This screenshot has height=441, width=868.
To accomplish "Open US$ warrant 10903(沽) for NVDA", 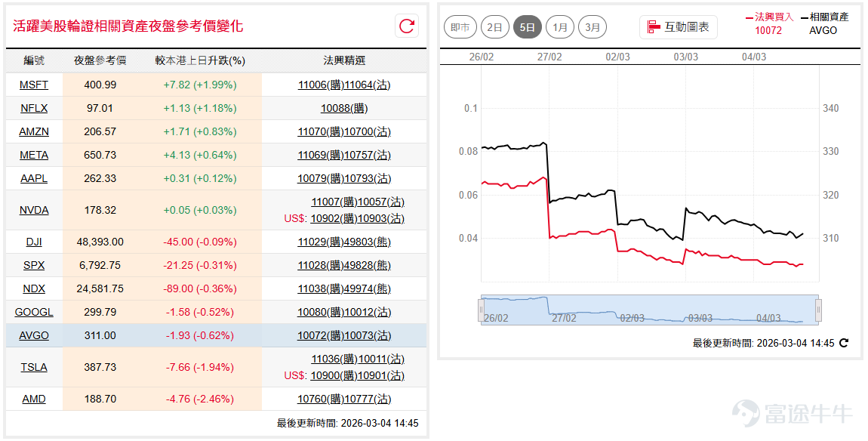I will pyautogui.click(x=381, y=218).
